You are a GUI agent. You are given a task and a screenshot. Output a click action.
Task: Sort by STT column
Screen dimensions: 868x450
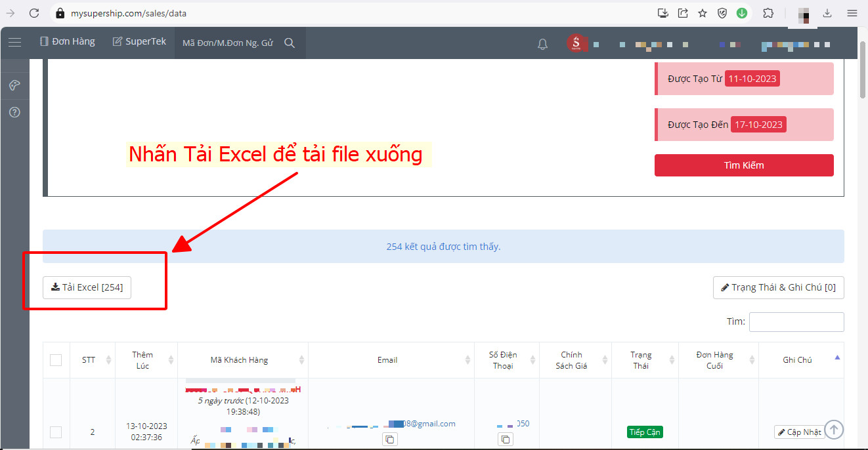point(92,360)
